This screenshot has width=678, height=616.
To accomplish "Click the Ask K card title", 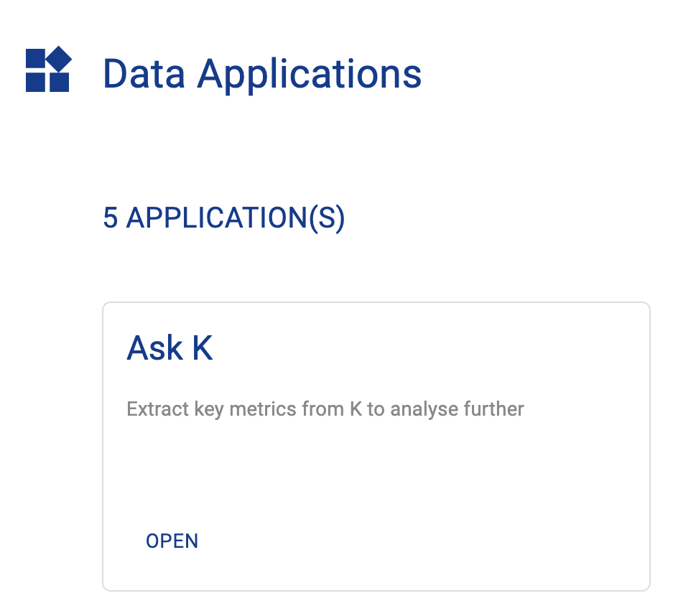I will click(169, 348).
